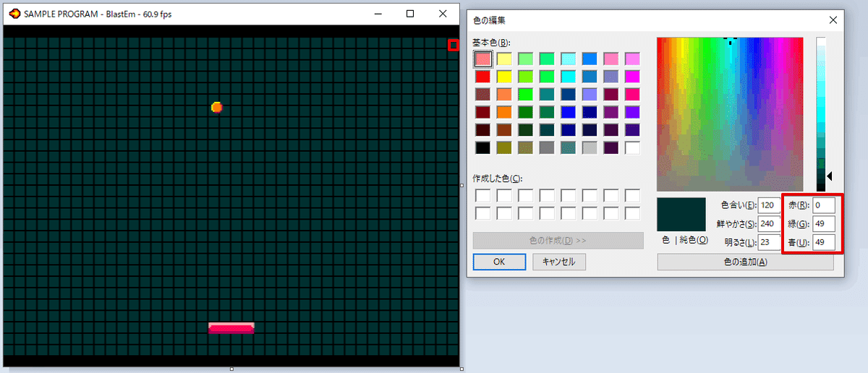
Task: Select the black basic color swatch
Action: point(483,147)
